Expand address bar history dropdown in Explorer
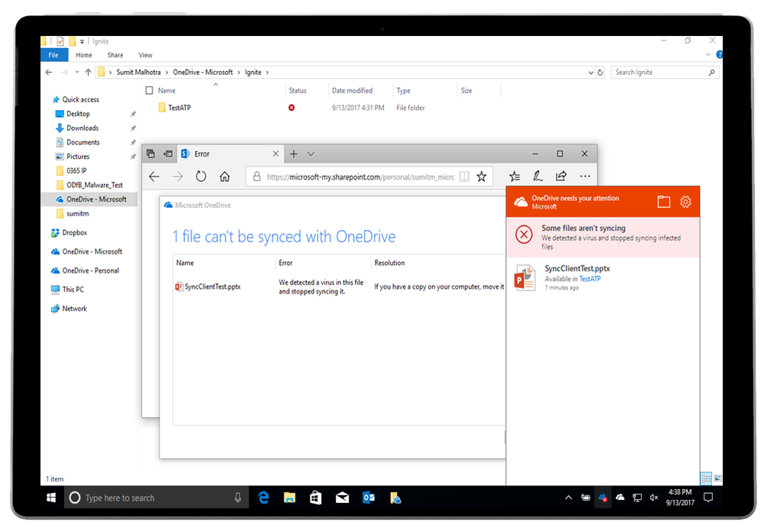The image size is (764, 532). (591, 73)
